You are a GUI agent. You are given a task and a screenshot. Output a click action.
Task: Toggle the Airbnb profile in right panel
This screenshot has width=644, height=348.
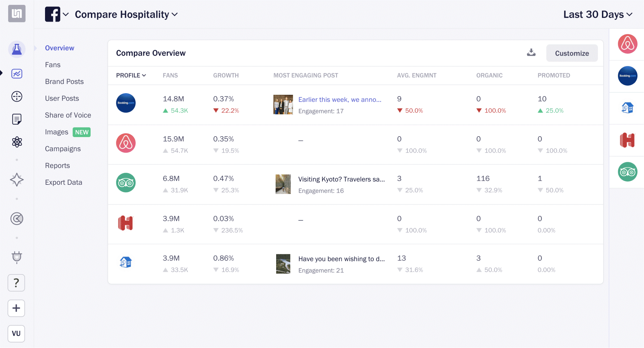pyautogui.click(x=627, y=44)
